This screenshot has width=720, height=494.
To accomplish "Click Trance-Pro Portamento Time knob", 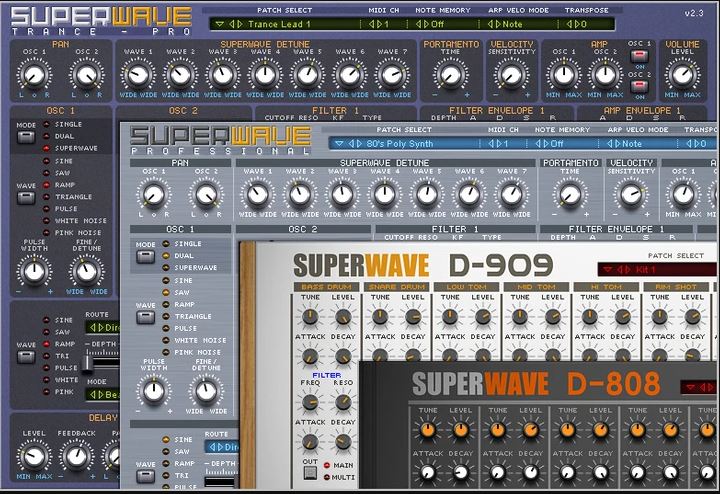I will (450, 75).
